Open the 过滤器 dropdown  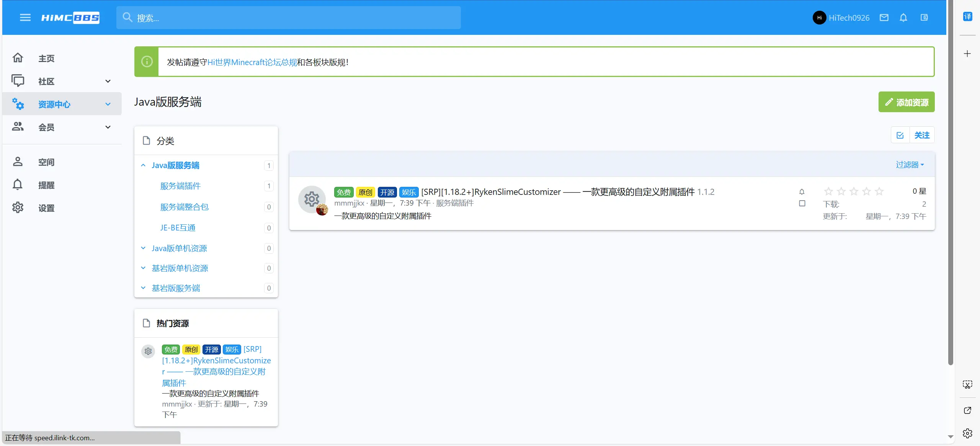coord(910,164)
